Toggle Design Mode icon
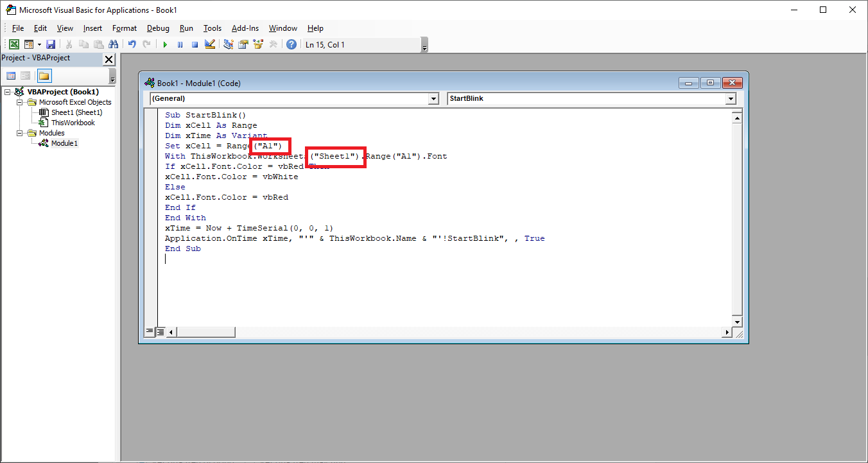 coord(209,44)
